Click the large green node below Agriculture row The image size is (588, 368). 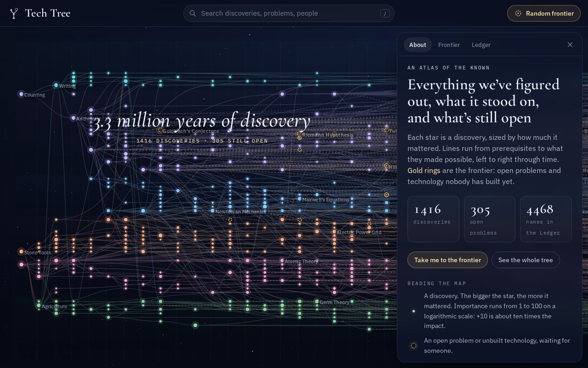click(195, 325)
